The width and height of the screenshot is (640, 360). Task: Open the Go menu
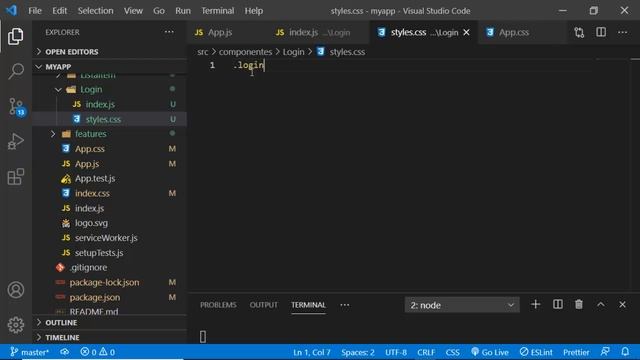click(x=159, y=11)
